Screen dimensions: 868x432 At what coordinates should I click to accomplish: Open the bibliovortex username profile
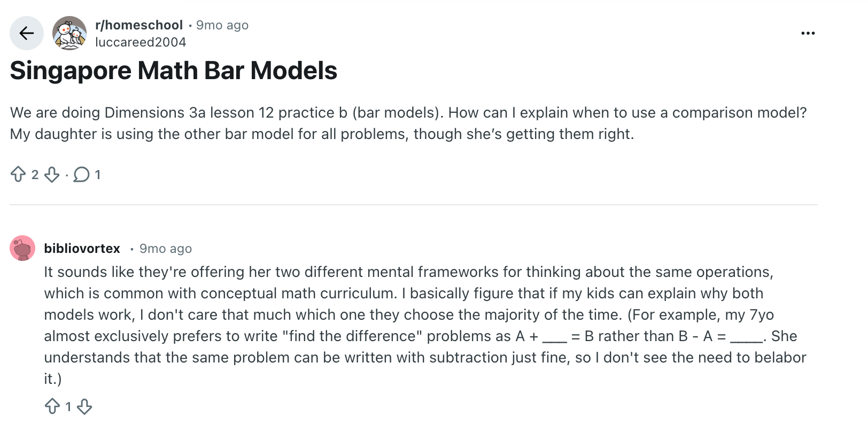pyautogui.click(x=82, y=249)
